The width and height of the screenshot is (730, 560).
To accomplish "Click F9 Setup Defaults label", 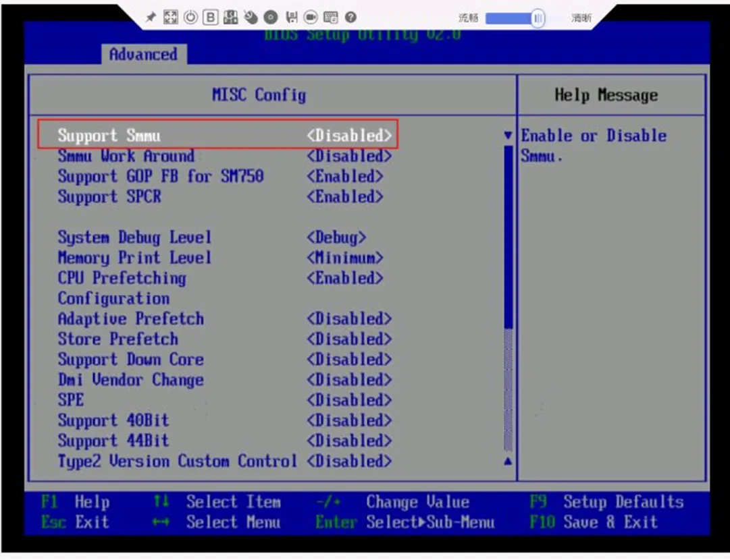I will pos(606,502).
